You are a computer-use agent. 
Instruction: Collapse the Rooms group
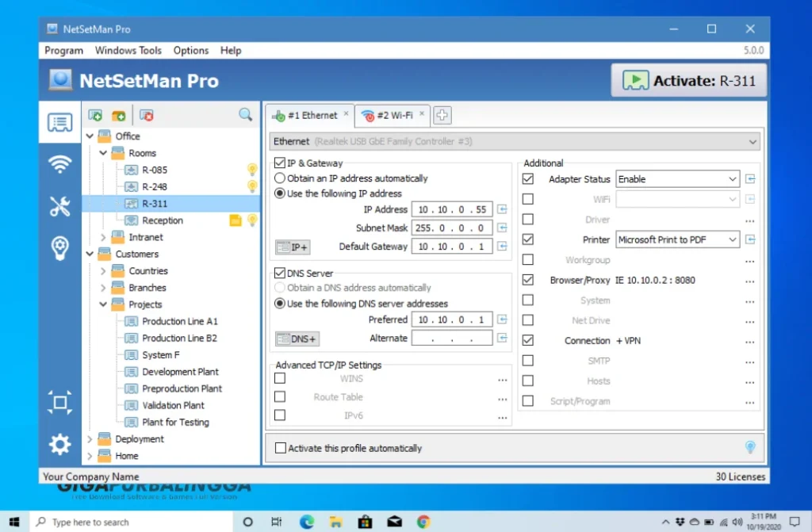[101, 152]
